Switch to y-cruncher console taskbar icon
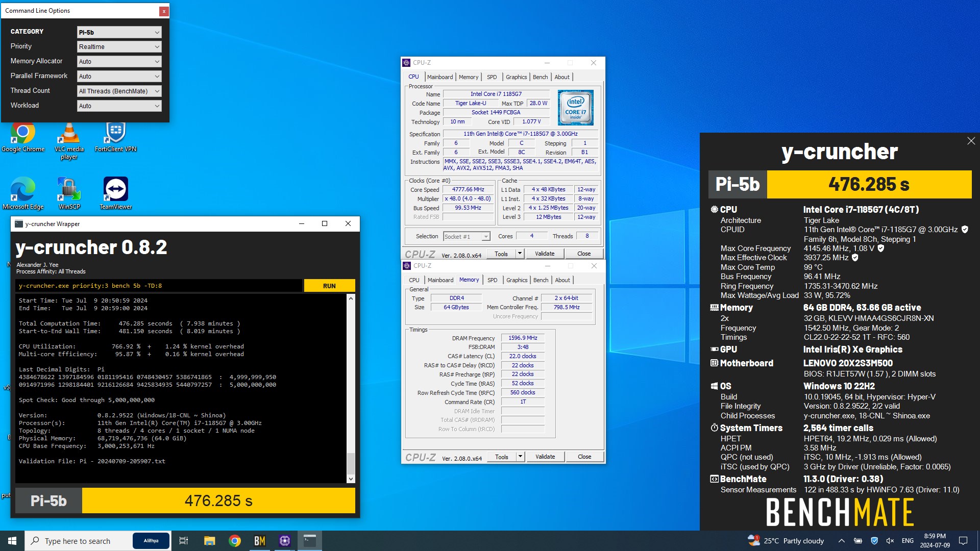Viewport: 980px width, 551px height. point(310,541)
